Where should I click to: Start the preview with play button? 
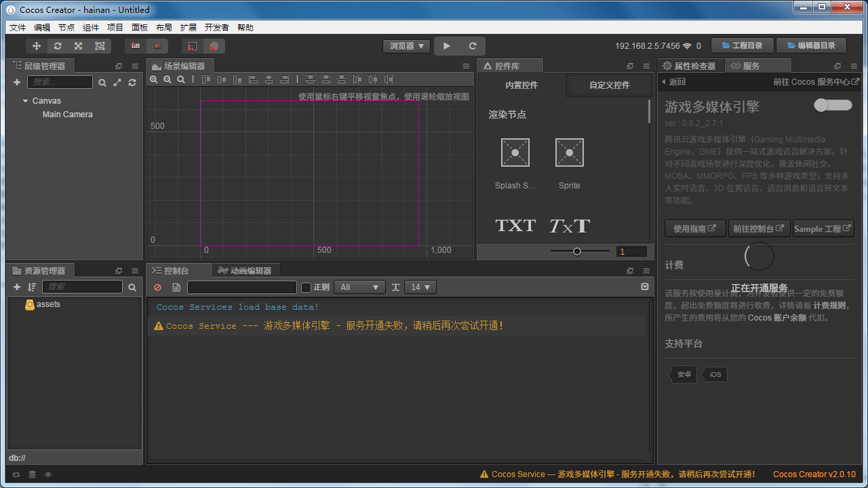[446, 46]
